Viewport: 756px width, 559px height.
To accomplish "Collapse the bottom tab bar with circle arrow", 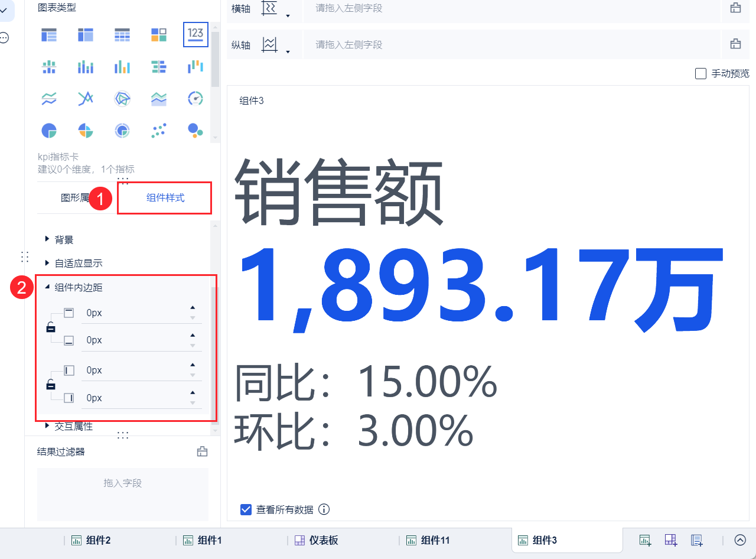I will pos(740,540).
